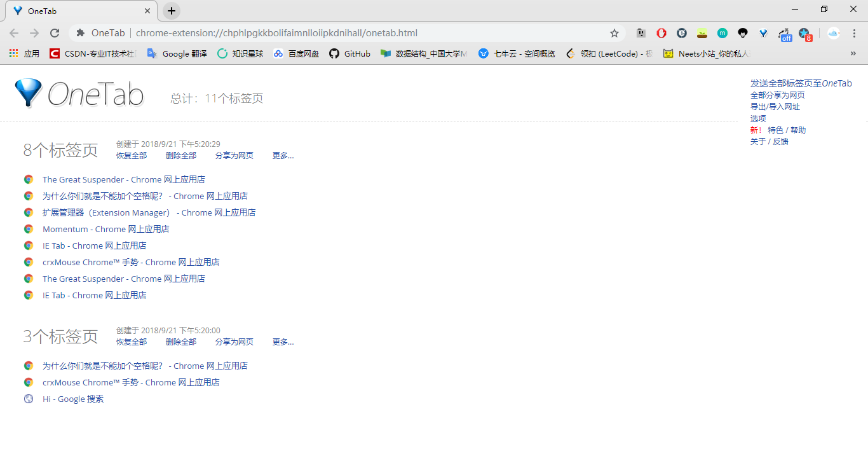Open 为什么你们就是不能加个空格呢 link in 8个标签页 group
This screenshot has width=868, height=463.
coord(145,196)
